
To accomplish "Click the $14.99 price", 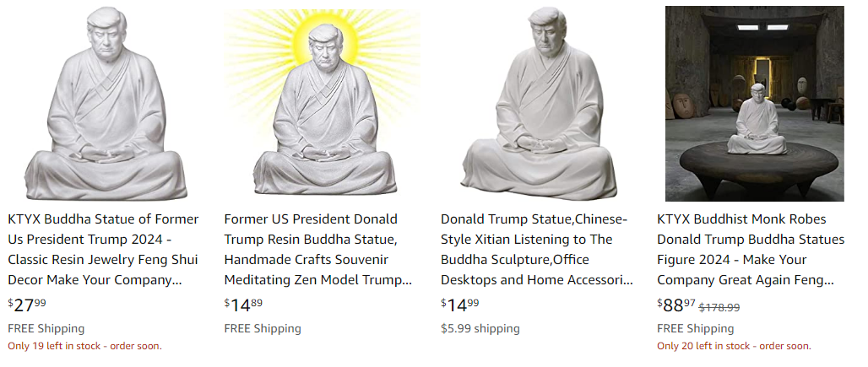I will click(460, 305).
